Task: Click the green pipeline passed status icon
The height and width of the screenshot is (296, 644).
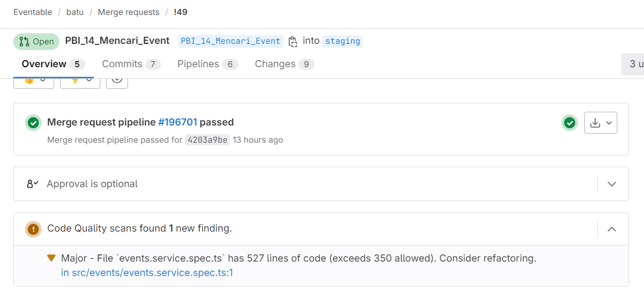Action: coord(33,123)
